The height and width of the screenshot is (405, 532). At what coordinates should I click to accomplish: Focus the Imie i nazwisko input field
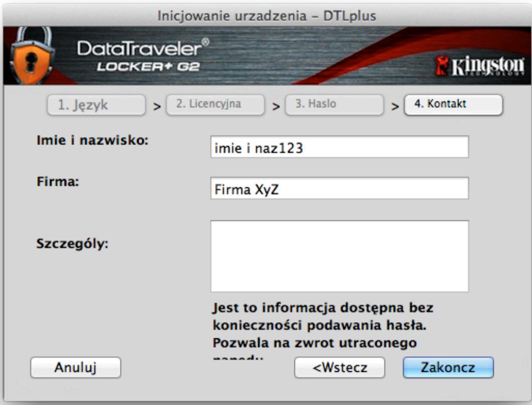click(340, 147)
